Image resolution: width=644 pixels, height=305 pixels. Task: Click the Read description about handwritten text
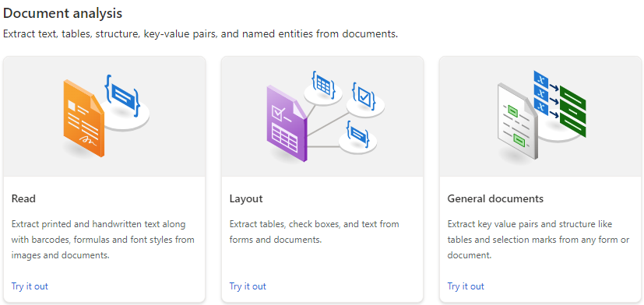coord(103,240)
